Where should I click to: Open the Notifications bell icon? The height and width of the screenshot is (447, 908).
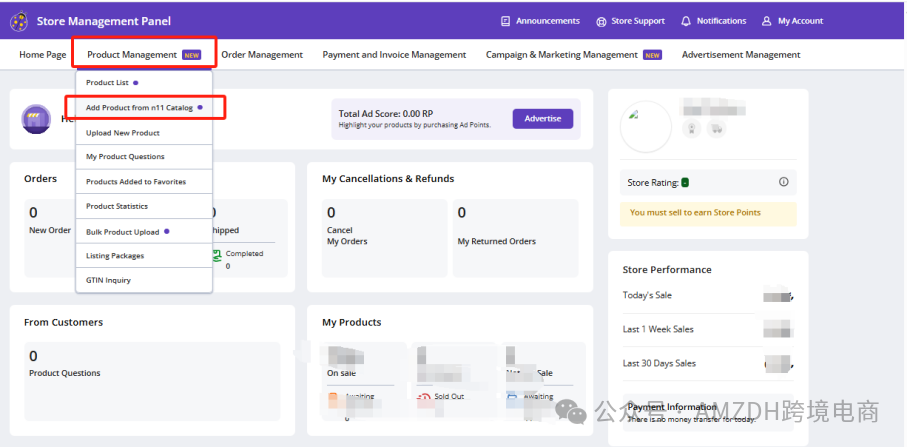tap(686, 21)
